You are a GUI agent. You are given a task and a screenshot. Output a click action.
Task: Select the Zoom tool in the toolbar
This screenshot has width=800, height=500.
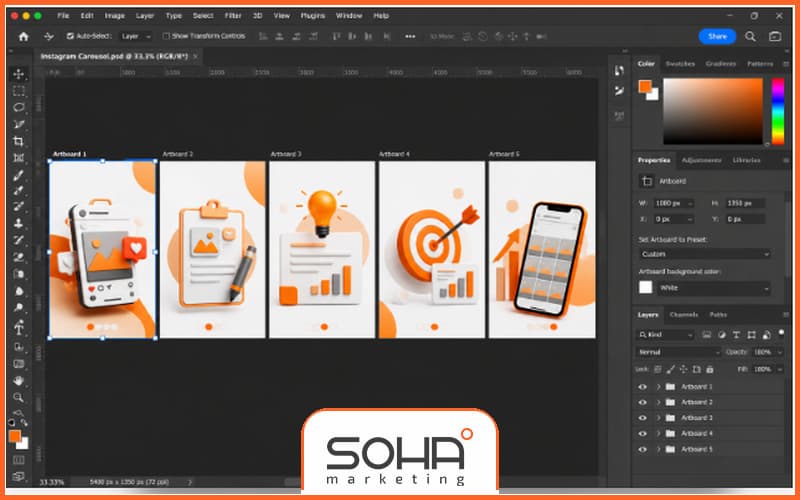coord(19,397)
